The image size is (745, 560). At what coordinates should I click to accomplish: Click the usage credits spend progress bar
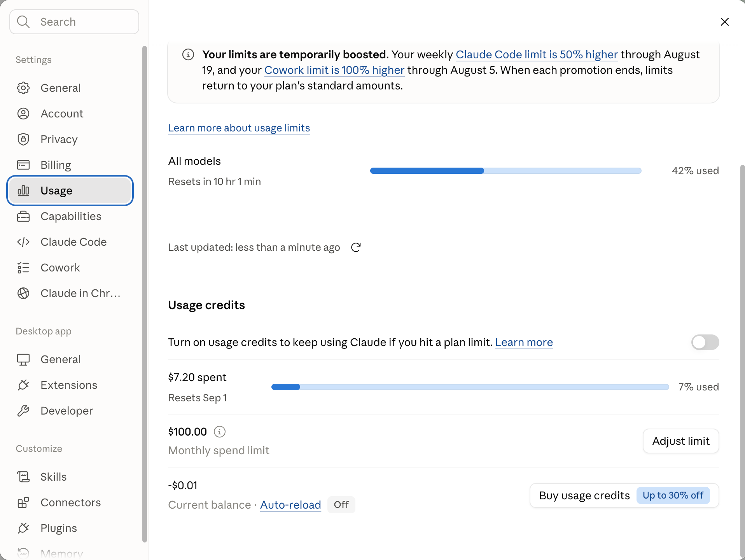pos(470,387)
